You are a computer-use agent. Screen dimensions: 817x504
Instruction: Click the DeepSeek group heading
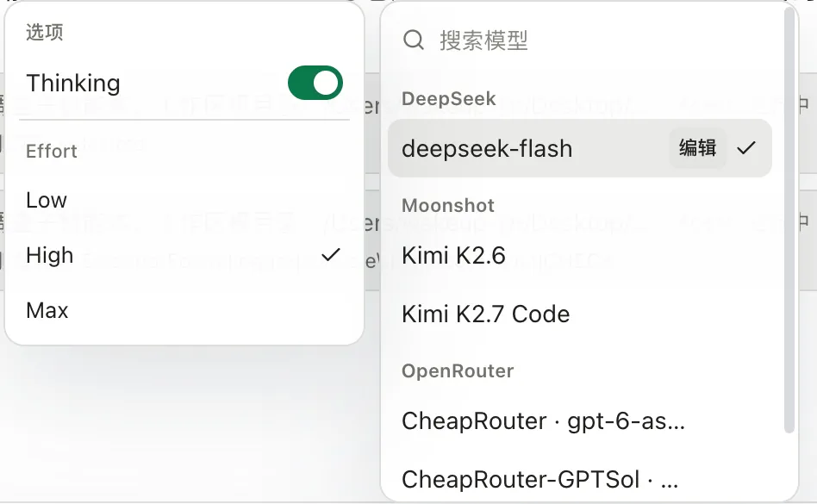coord(449,98)
